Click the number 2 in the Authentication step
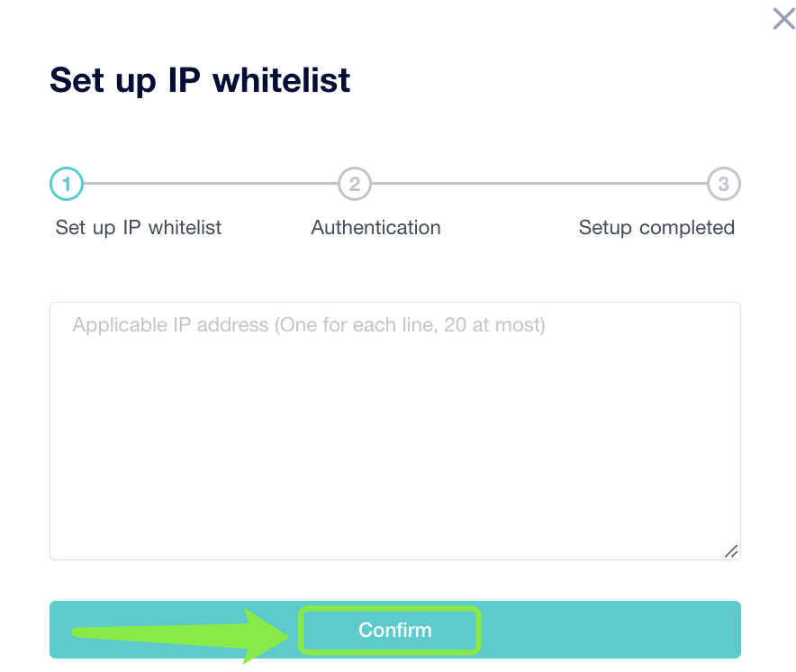The image size is (796, 672). coord(355,185)
